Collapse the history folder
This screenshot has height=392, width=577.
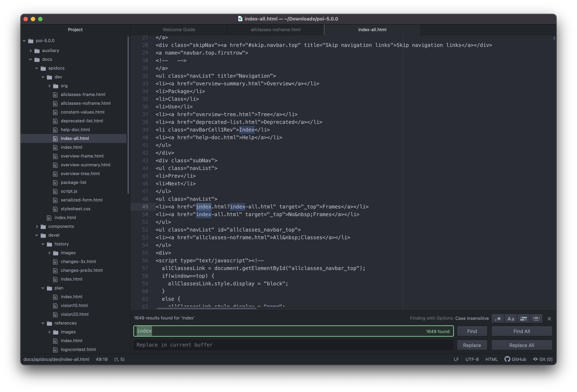coord(43,244)
